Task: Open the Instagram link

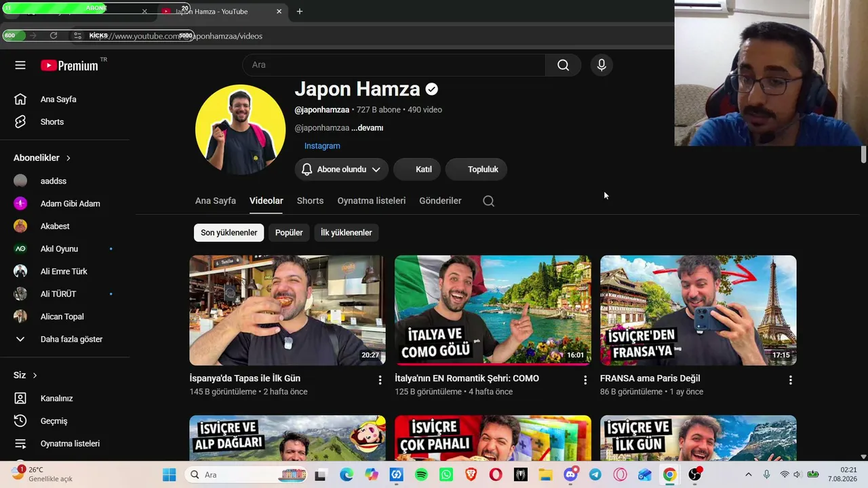Action: (x=322, y=146)
